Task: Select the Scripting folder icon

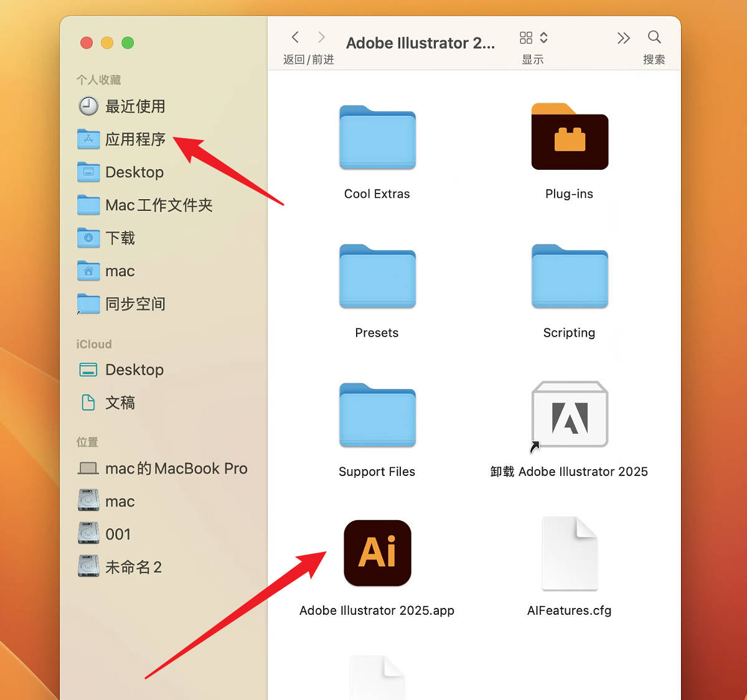Action: click(570, 276)
